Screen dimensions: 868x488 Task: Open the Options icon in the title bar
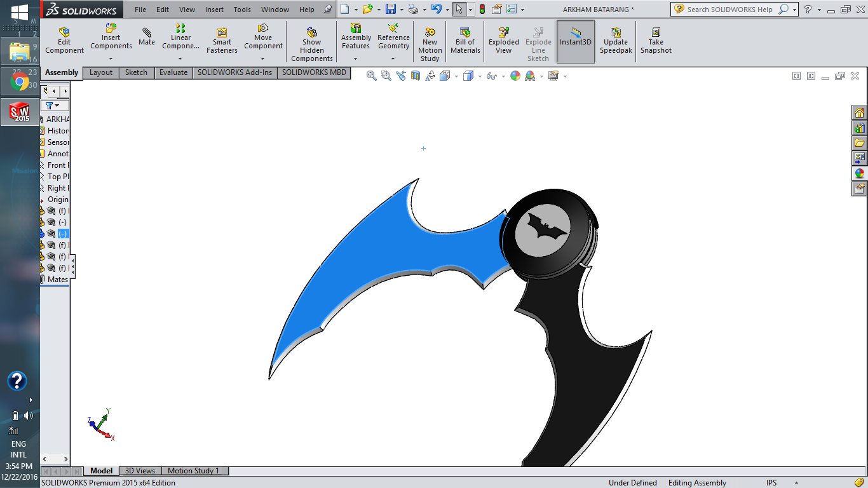point(511,9)
